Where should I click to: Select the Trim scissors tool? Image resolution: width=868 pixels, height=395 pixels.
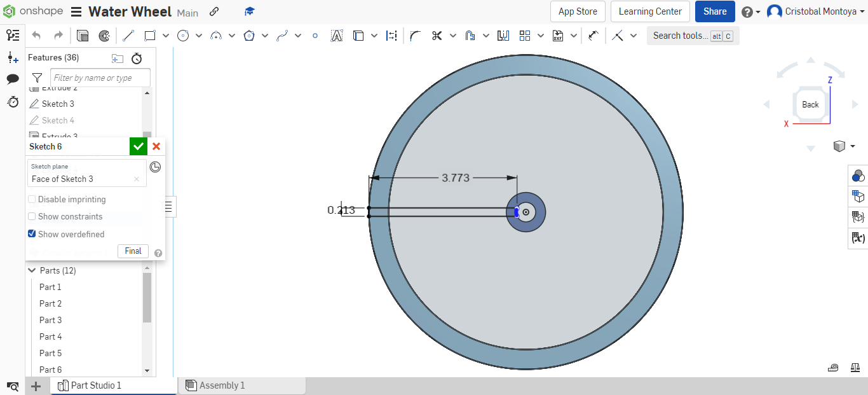[x=437, y=36]
